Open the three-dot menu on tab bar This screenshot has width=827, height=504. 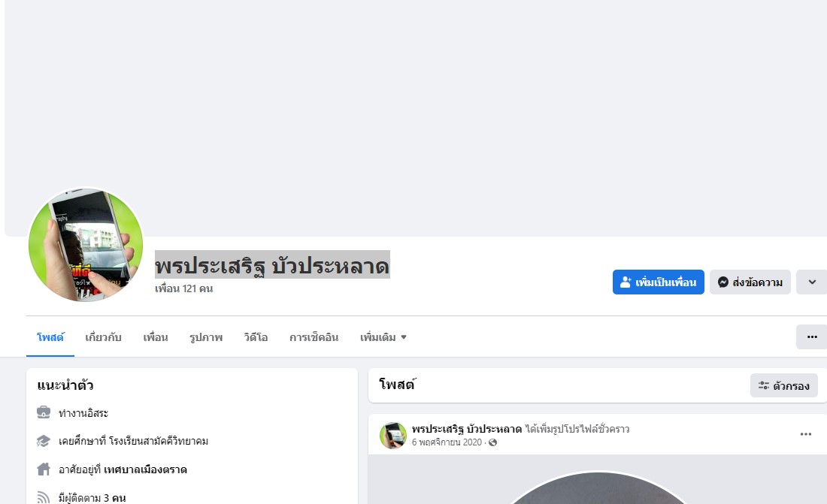(x=812, y=337)
